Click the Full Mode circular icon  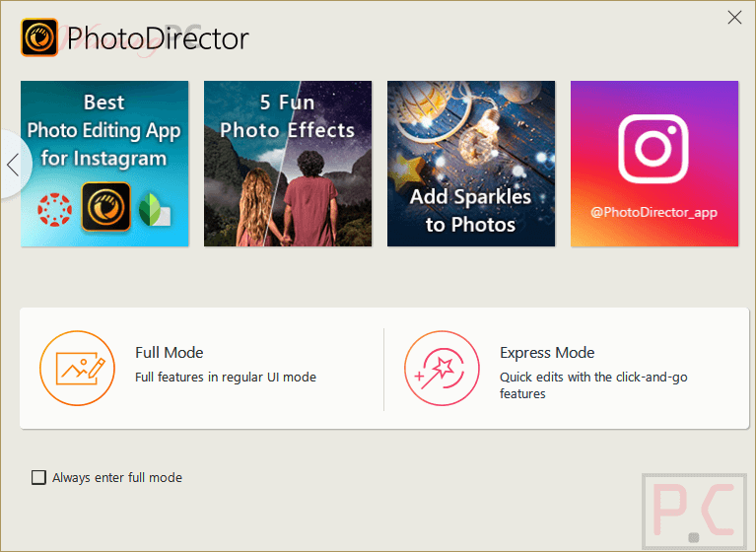[77, 369]
